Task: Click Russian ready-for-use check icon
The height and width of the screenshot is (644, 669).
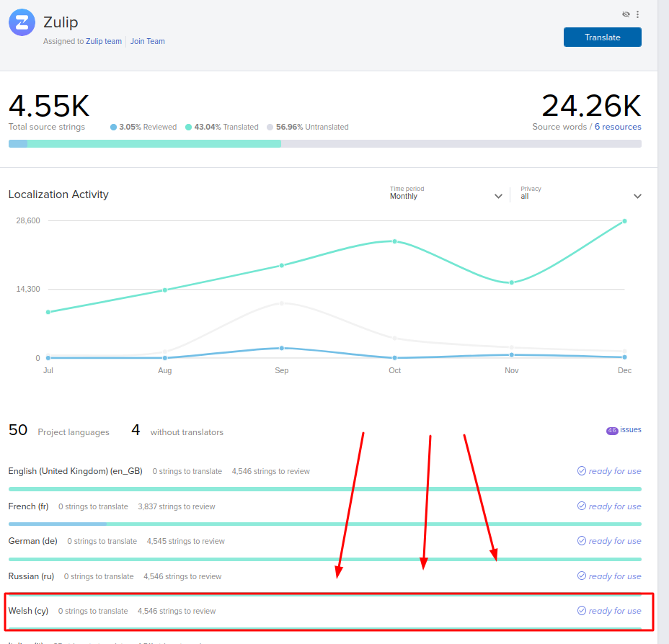Action: (x=582, y=576)
